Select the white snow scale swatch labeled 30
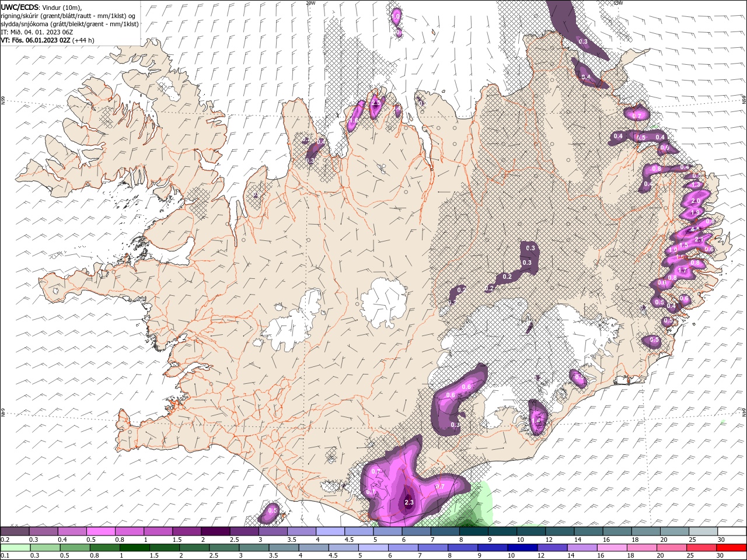 click(x=732, y=531)
